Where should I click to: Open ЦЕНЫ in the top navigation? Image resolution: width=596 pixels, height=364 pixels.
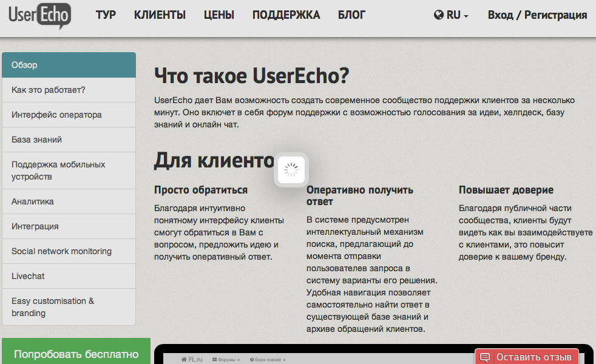[x=219, y=15]
